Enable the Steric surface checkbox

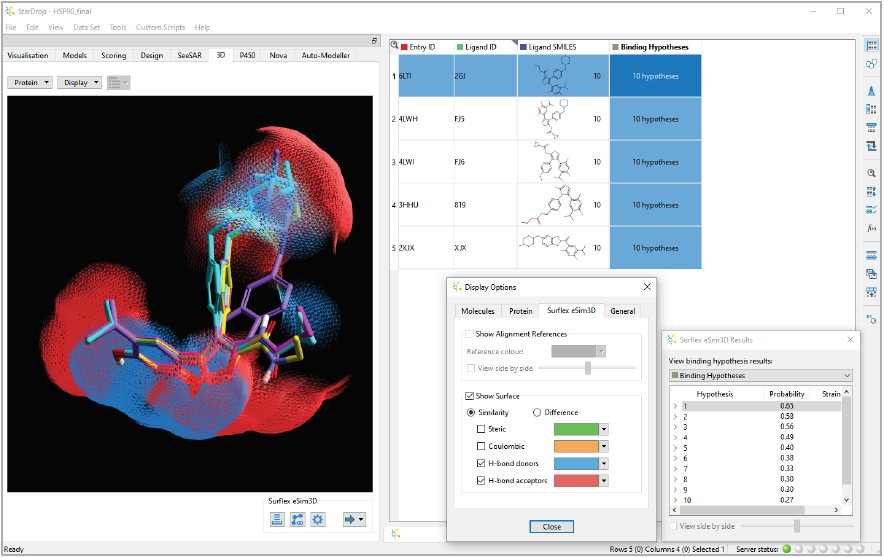pyautogui.click(x=481, y=429)
